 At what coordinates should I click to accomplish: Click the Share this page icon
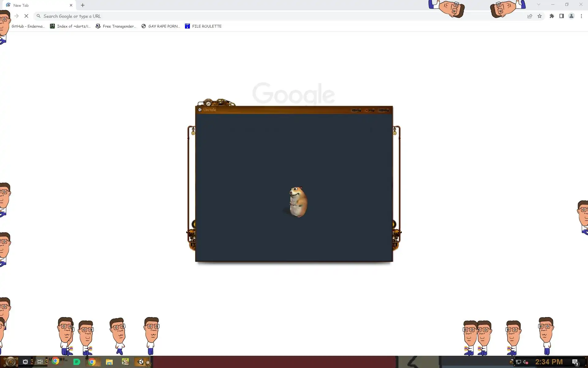(530, 16)
